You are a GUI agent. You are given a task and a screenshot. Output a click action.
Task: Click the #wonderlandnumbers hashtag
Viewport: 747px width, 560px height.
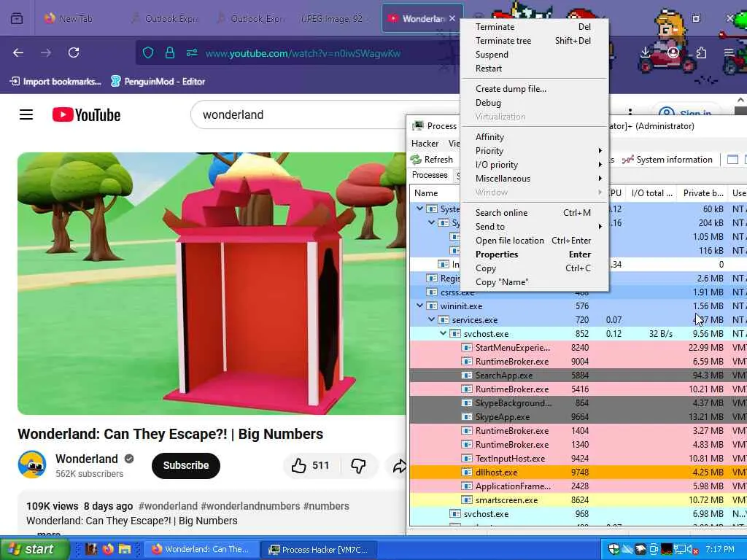[250, 506]
